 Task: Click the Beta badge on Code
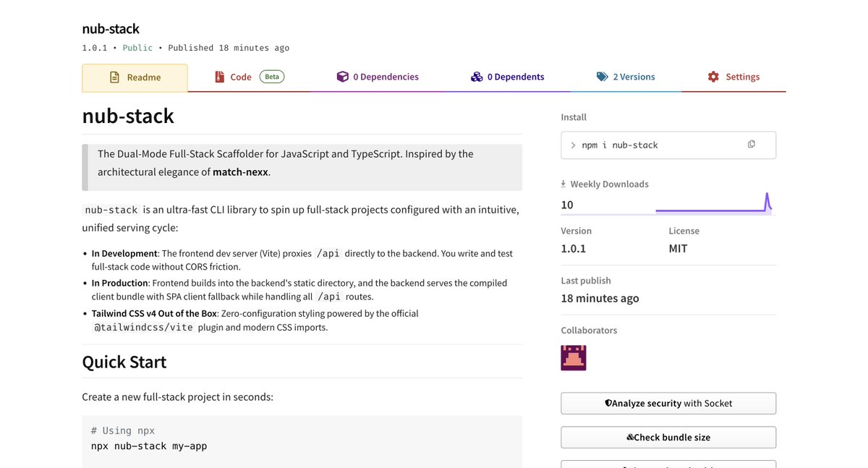(272, 77)
